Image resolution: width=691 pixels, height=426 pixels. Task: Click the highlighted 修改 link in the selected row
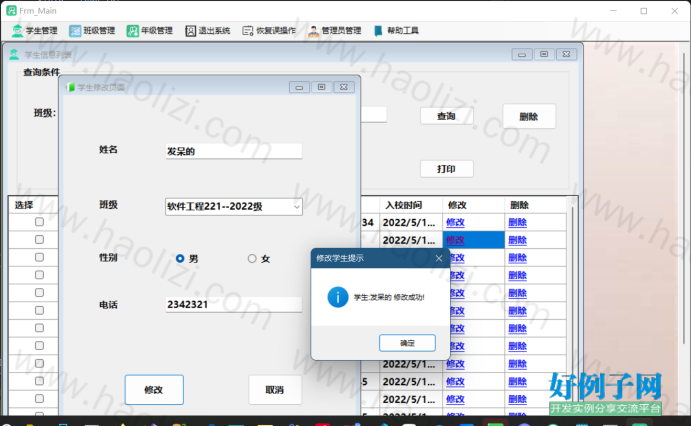click(455, 240)
